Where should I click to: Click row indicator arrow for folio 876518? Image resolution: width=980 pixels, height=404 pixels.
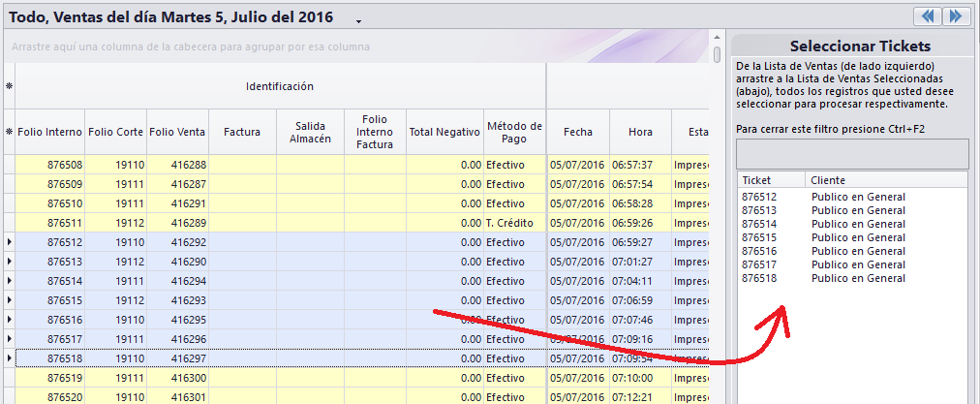[9, 358]
